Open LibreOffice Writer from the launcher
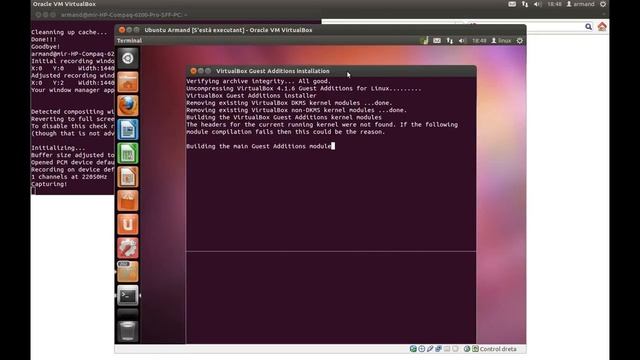The width and height of the screenshot is (640, 360). pos(128,129)
